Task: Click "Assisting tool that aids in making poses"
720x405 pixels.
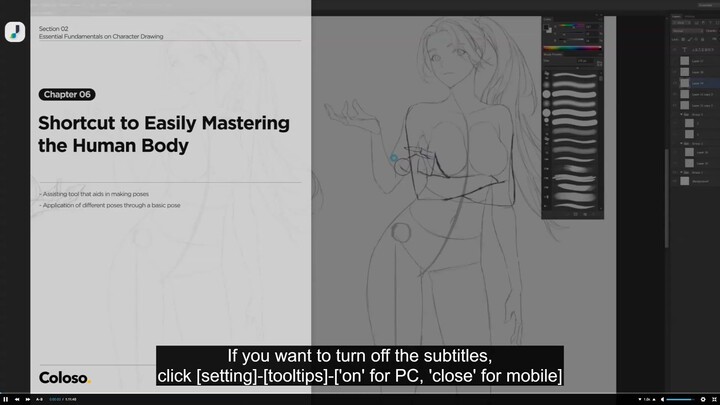Action: pos(94,194)
